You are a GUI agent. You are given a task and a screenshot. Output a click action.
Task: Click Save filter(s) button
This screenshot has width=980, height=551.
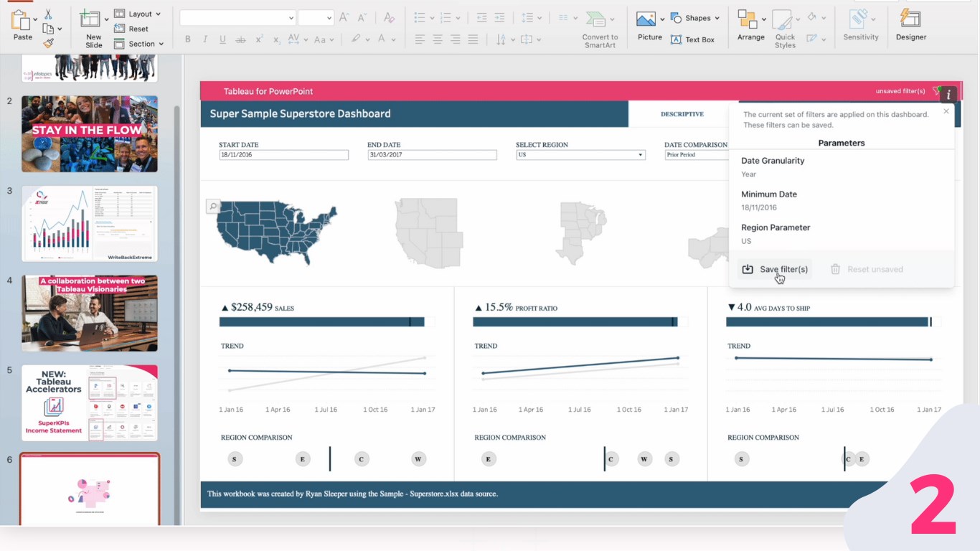click(x=775, y=269)
